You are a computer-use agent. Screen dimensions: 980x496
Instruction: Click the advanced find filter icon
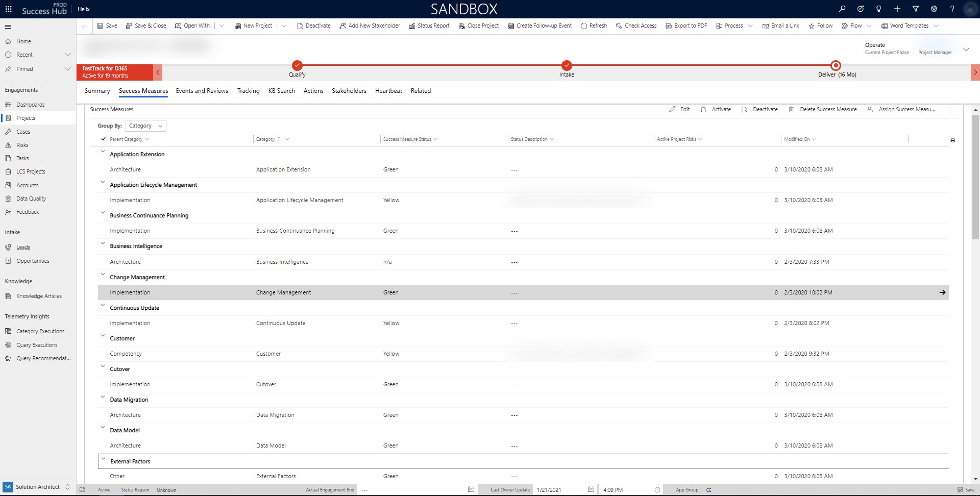click(x=915, y=9)
